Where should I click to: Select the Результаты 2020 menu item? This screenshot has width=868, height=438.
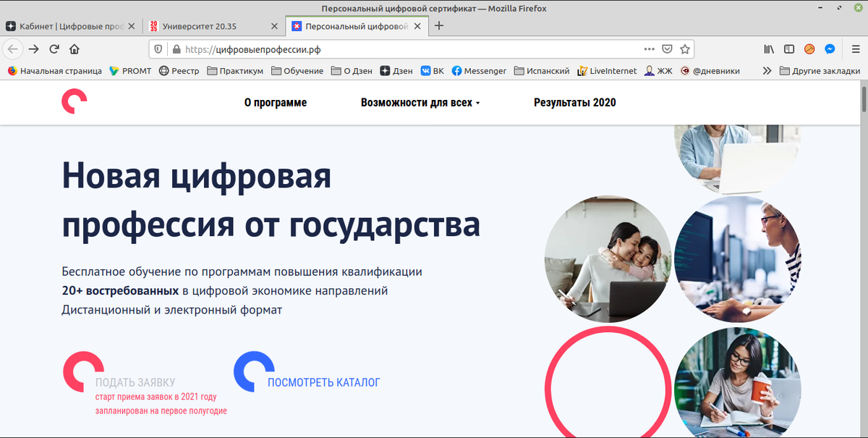pos(574,102)
